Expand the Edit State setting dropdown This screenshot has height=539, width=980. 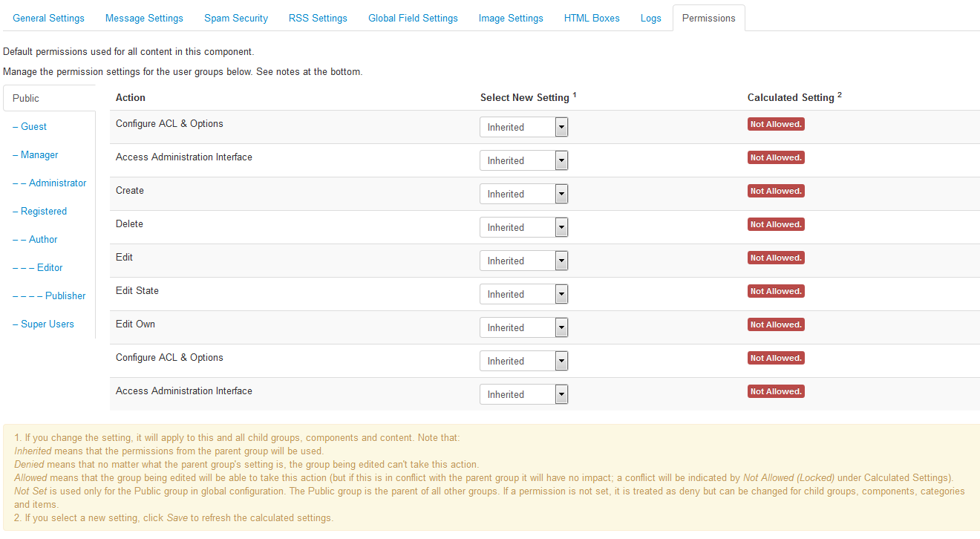click(524, 295)
